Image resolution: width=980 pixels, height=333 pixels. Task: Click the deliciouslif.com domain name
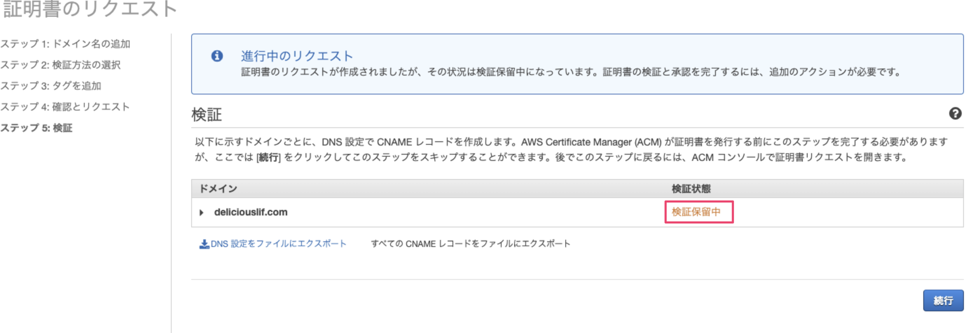click(x=251, y=212)
